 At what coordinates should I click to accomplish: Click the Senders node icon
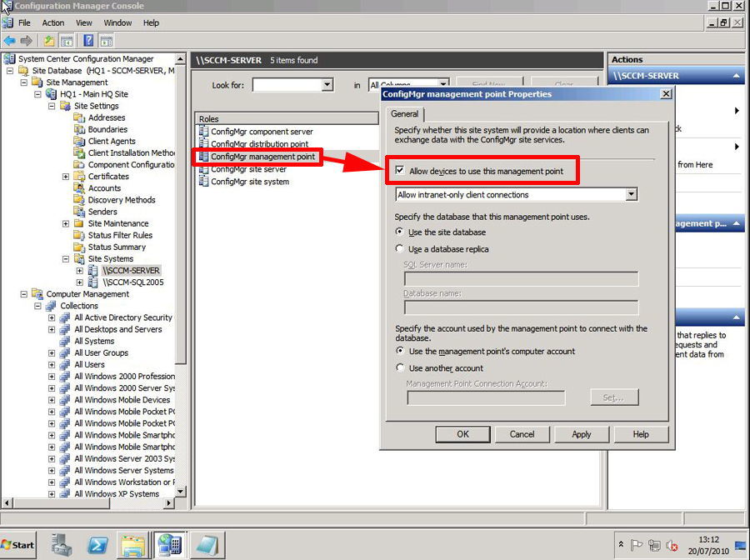[x=79, y=212]
